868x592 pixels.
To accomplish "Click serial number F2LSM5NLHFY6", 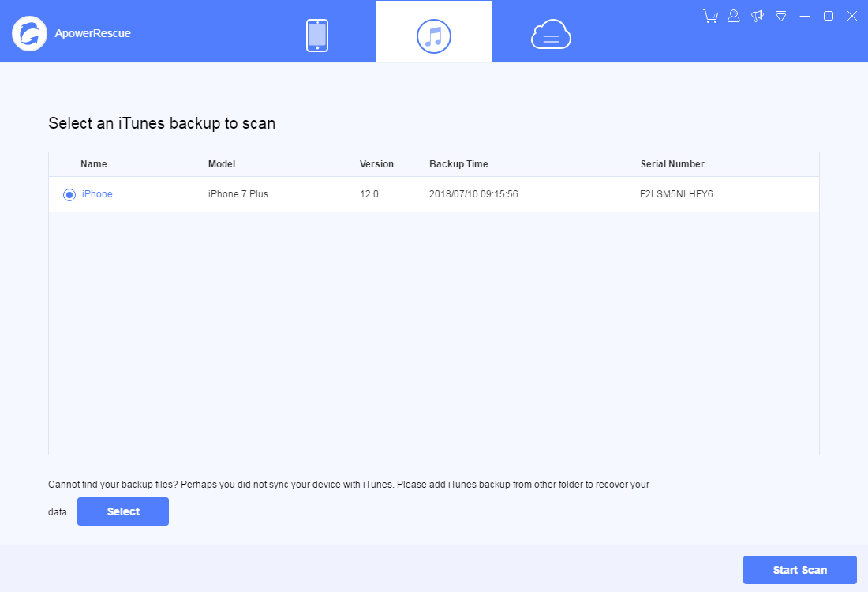I will point(676,194).
